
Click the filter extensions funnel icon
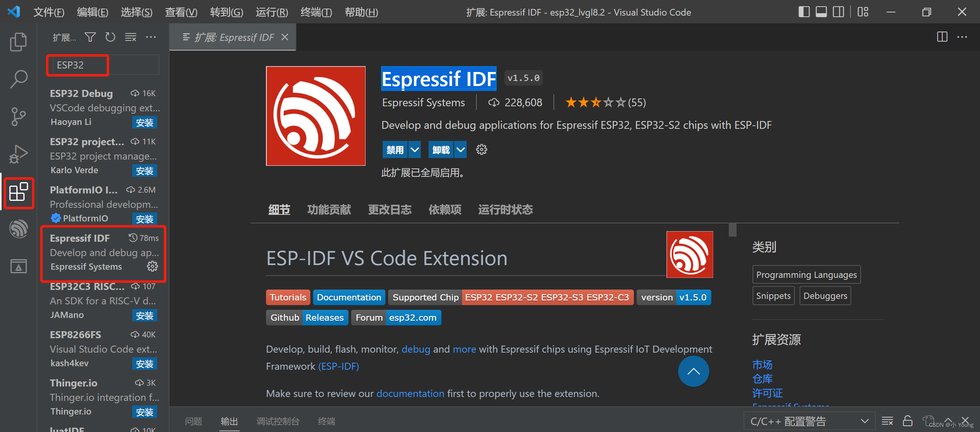(x=90, y=37)
